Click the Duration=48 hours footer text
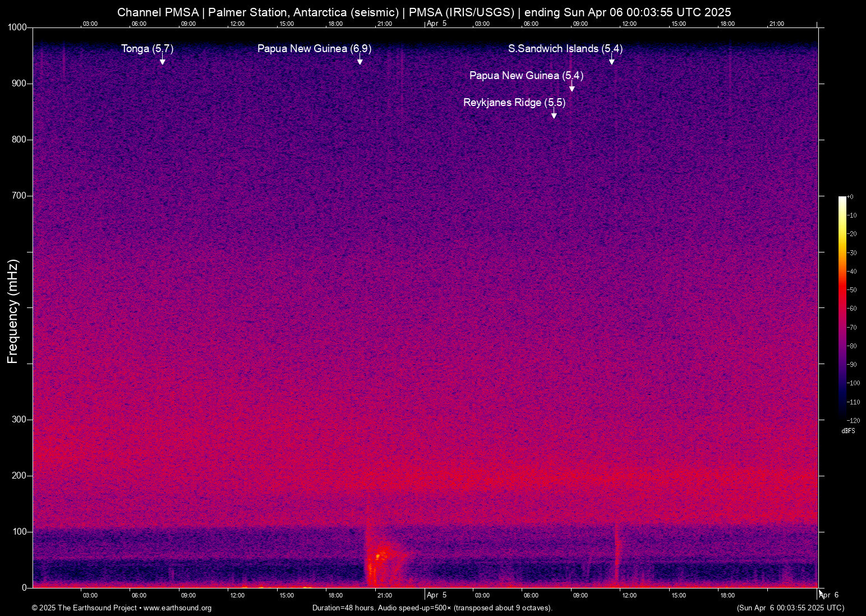The width and height of the screenshot is (866, 616). click(x=432, y=608)
